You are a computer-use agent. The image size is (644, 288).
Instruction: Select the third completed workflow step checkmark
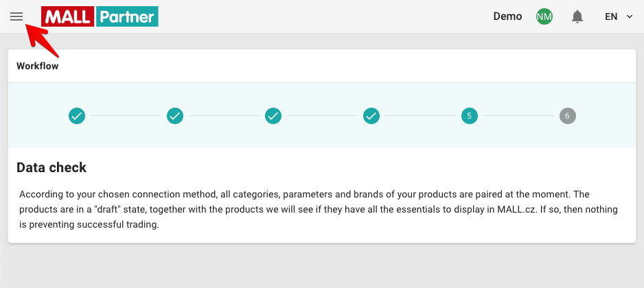[x=273, y=116]
